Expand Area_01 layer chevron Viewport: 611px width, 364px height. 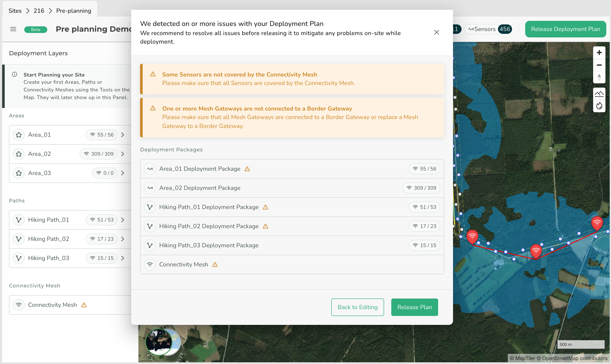pos(122,135)
